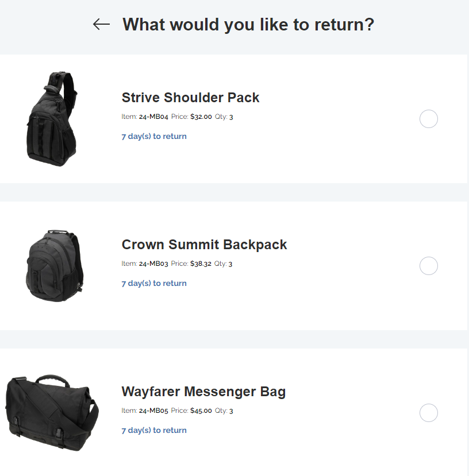
Task: Select Strive Shoulder Pack radio button
Action: coord(429,119)
